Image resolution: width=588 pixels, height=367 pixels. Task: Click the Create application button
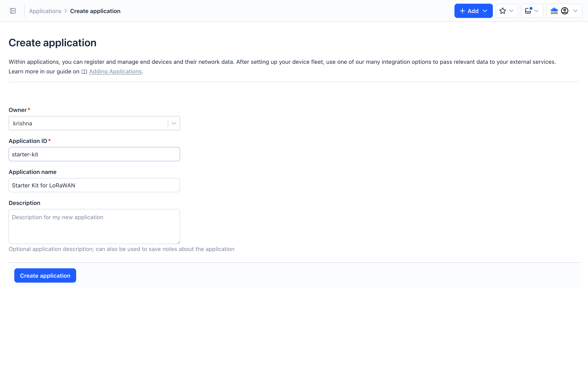pyautogui.click(x=45, y=275)
